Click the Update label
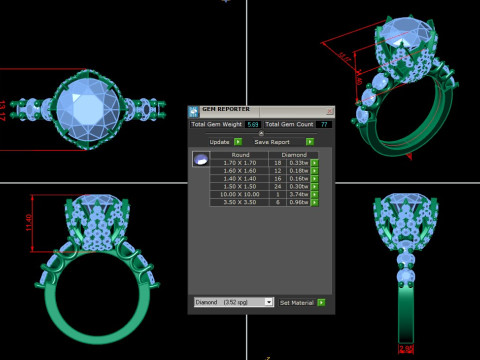480x360 pixels. coord(219,142)
